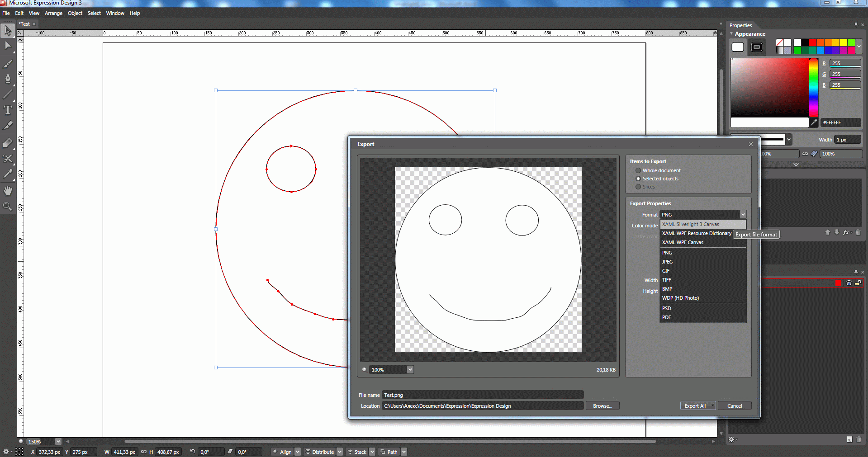This screenshot has height=457, width=868.
Task: Click the eyedropper next to hex color field
Action: tap(814, 122)
